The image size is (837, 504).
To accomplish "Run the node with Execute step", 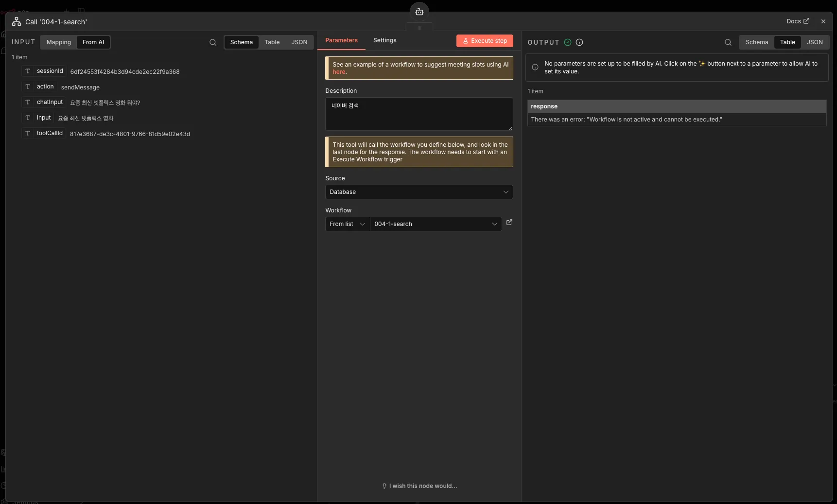I will [x=485, y=41].
